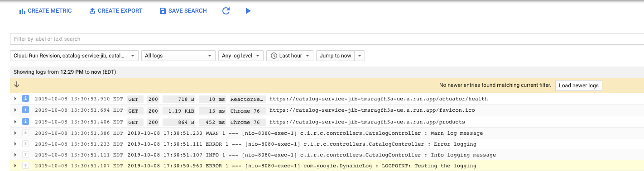Click the 10 ms latency chip
Screen dimensions: 644x171
click(x=212, y=99)
